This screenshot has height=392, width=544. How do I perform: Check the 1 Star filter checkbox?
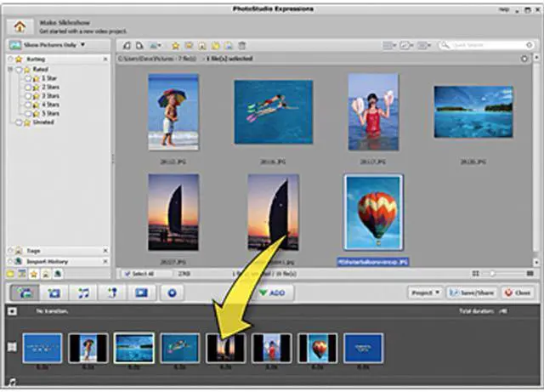(28, 78)
